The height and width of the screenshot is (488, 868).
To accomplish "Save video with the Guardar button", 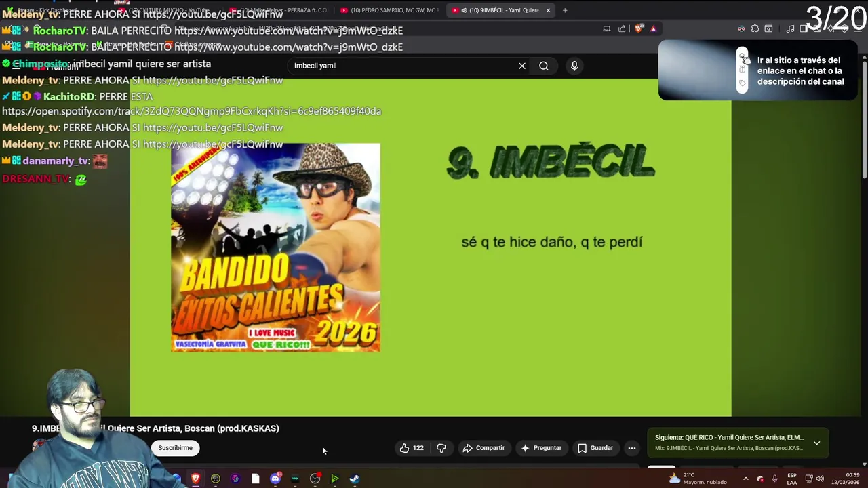I will (x=595, y=448).
